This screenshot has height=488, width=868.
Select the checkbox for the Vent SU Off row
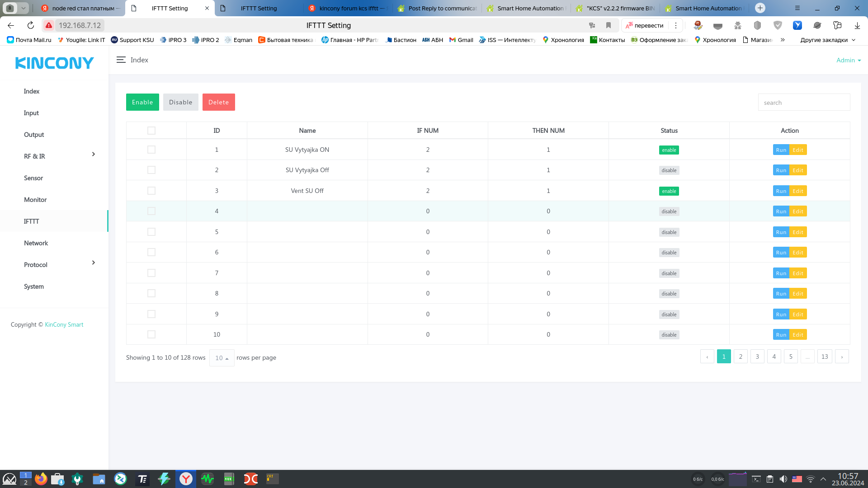coord(151,191)
